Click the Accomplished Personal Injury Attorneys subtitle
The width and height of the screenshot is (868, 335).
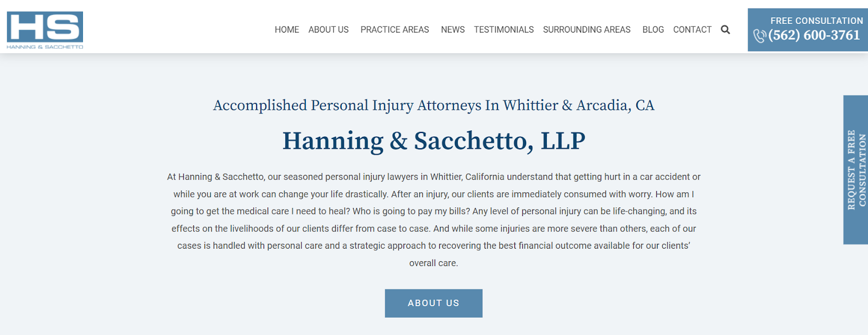tap(433, 105)
